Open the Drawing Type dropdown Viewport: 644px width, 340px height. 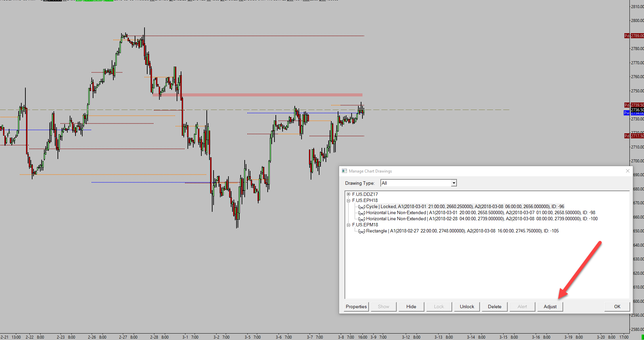[x=454, y=183]
